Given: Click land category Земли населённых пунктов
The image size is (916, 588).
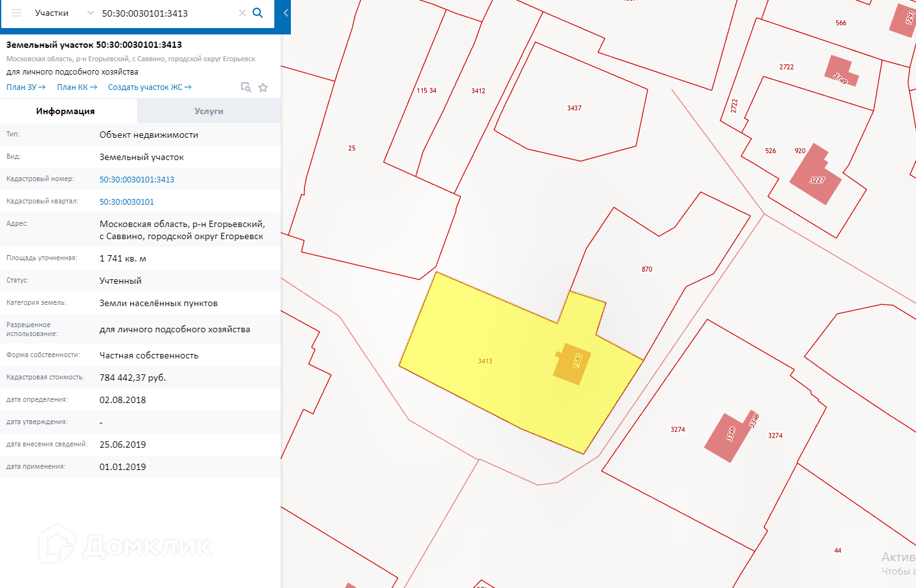Looking at the screenshot, I should 159,303.
